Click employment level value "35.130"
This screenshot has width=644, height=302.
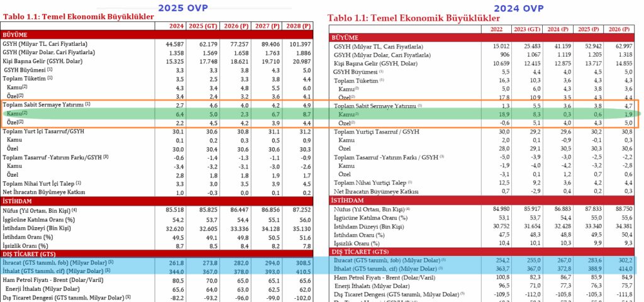pos(303,228)
